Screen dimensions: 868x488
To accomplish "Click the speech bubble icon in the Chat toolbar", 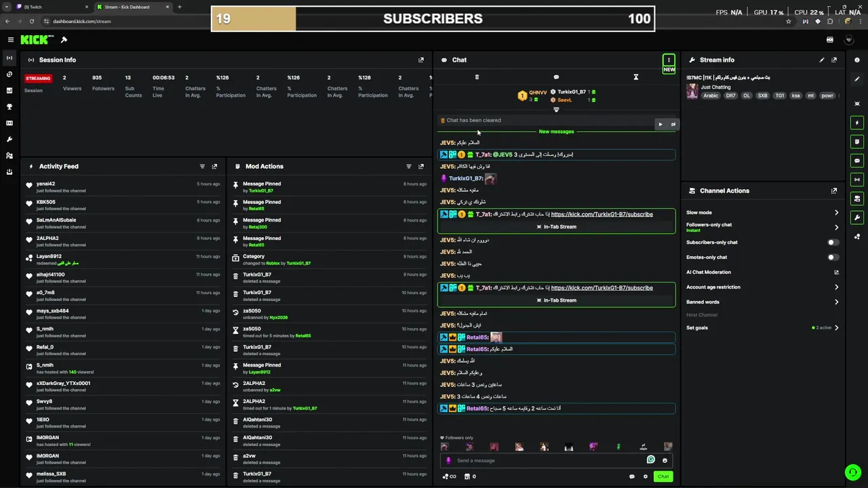I will pos(556,77).
